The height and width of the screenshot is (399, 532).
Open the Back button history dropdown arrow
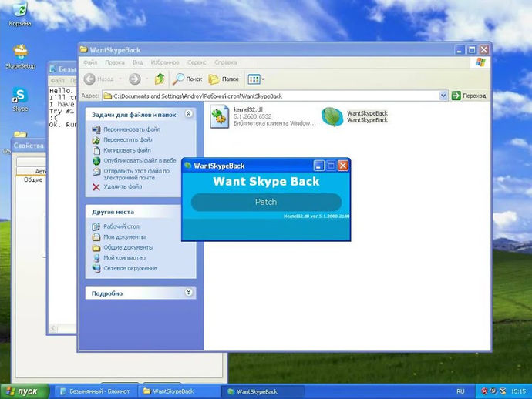tap(120, 79)
